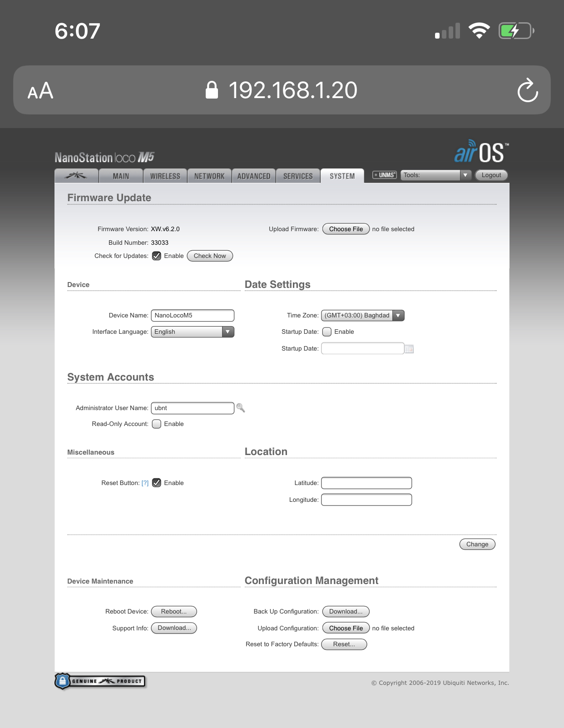564x728 pixels.
Task: Open the Tools dropdown
Action: click(436, 175)
